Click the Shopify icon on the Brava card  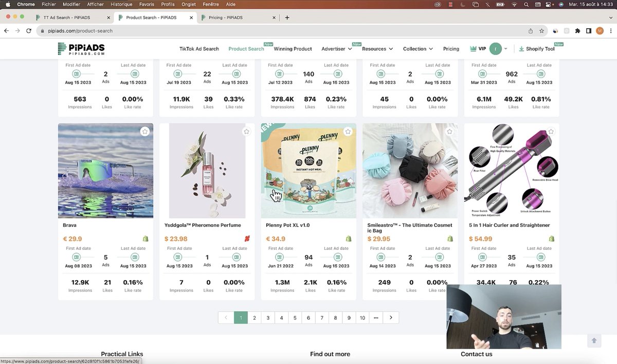click(146, 239)
